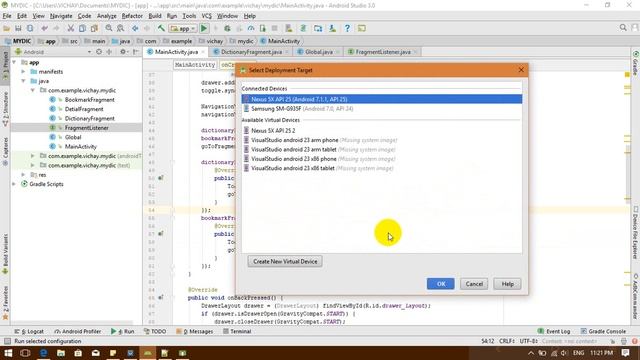
Task: Open the Gradle Console tool window
Action: [x=603, y=331]
